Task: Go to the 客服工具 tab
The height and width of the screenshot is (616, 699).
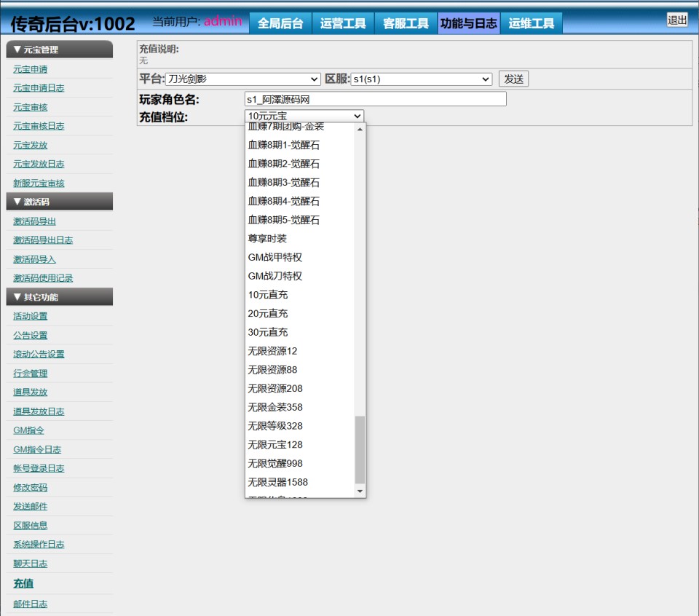Action: point(406,23)
